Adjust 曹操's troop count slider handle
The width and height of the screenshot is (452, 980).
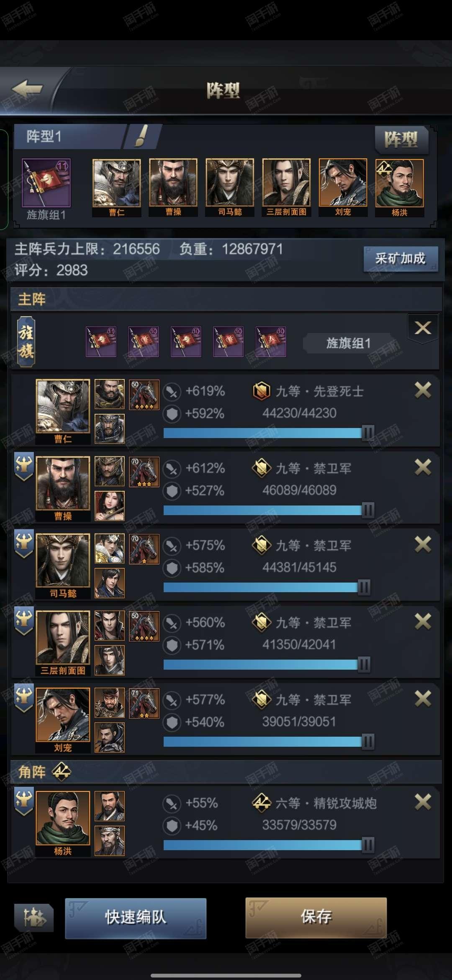tap(367, 510)
